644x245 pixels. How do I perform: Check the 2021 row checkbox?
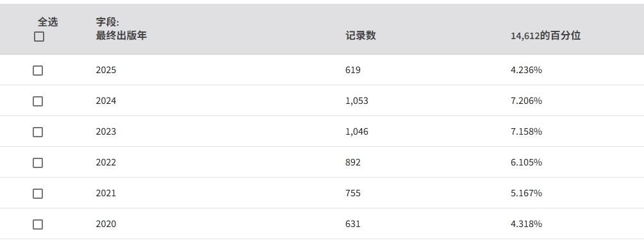(38, 194)
